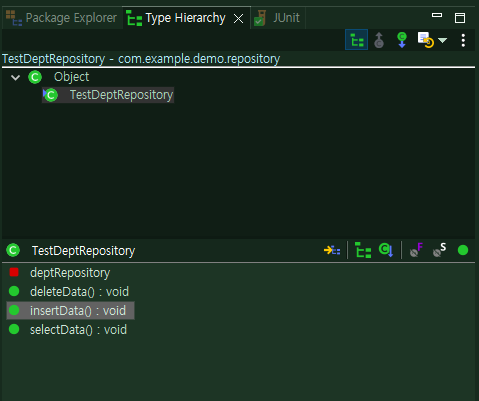Image resolution: width=479 pixels, height=401 pixels.
Task: Select deleteData() : void method
Action: coord(79,292)
